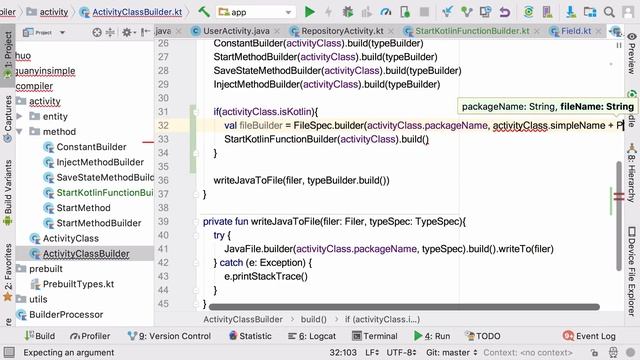This screenshot has width=640, height=360.
Task: Open the Version Control tool window
Action: tap(169, 336)
